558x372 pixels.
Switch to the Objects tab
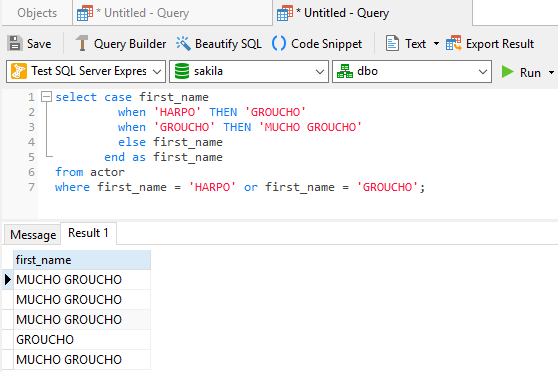(x=37, y=13)
